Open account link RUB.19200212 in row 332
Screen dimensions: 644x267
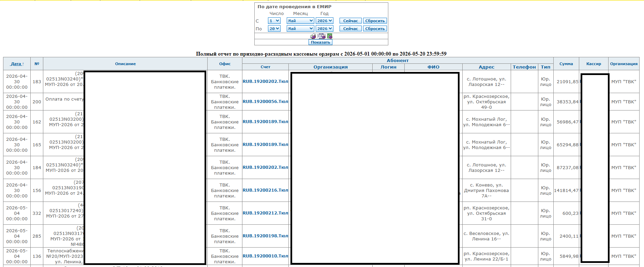click(266, 213)
